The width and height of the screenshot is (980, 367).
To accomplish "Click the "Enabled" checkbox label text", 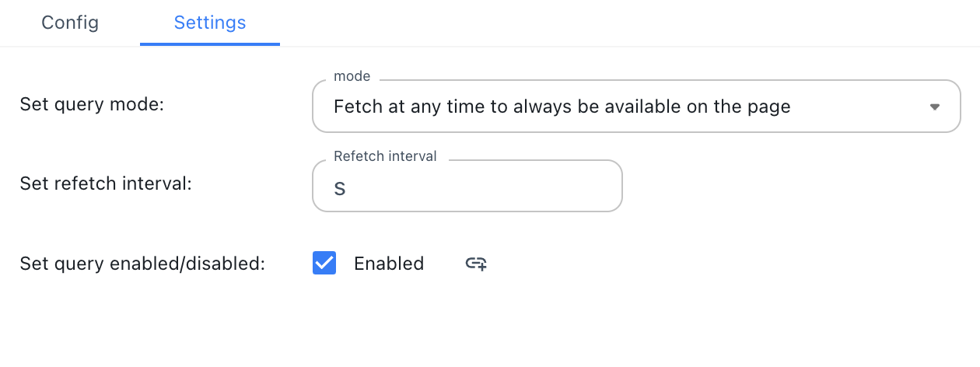I will click(x=389, y=264).
